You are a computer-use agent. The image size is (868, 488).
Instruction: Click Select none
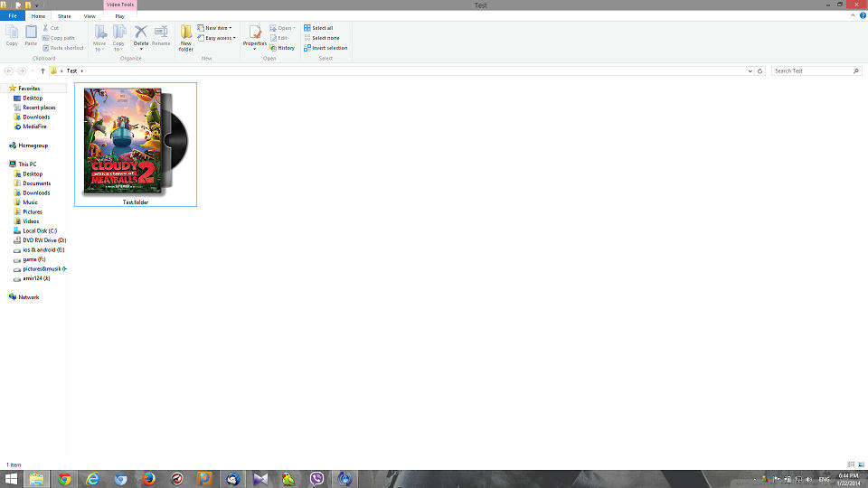[x=322, y=38]
